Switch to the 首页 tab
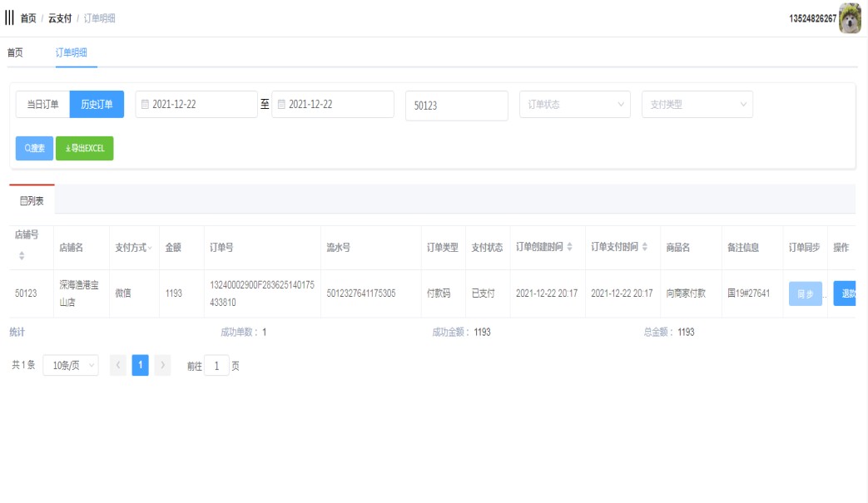868x503 pixels. tap(15, 52)
